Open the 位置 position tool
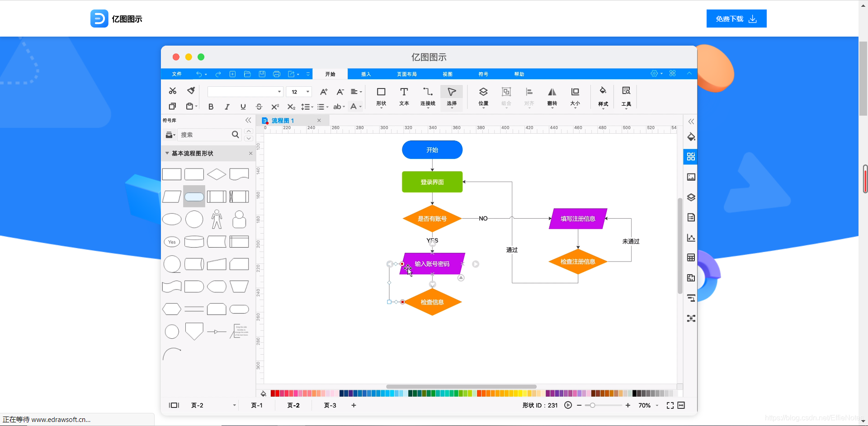 tap(483, 97)
